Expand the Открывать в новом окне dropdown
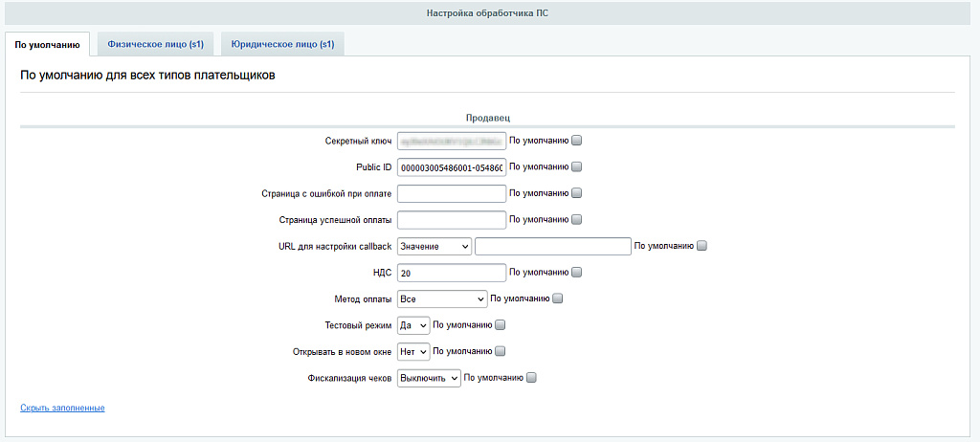Screen dimensions: 980x442 [x=413, y=352]
